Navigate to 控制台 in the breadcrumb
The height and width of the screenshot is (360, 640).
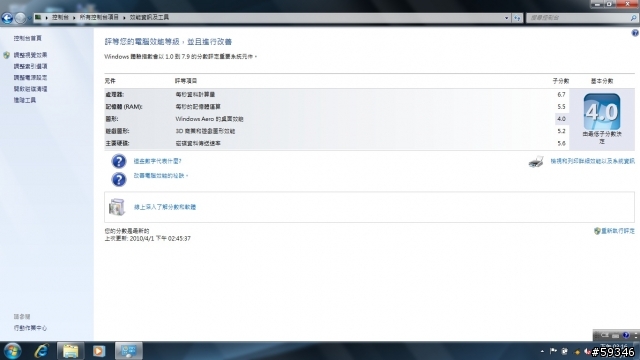point(60,18)
